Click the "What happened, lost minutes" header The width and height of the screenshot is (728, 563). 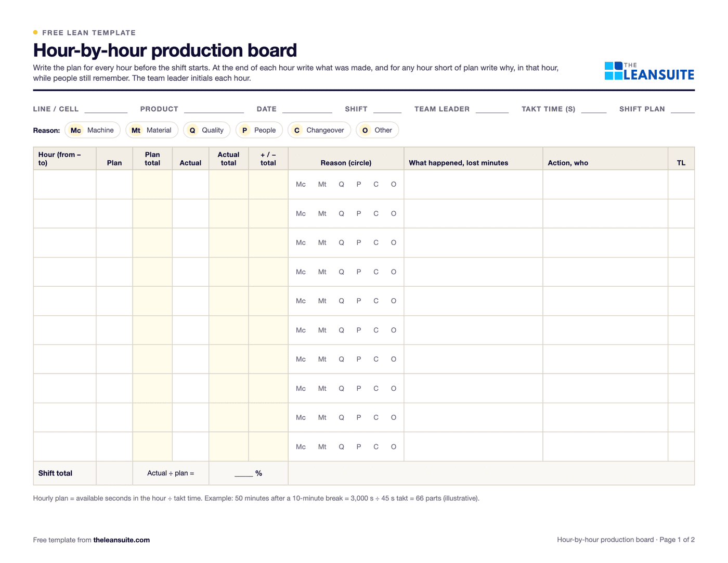(x=474, y=159)
